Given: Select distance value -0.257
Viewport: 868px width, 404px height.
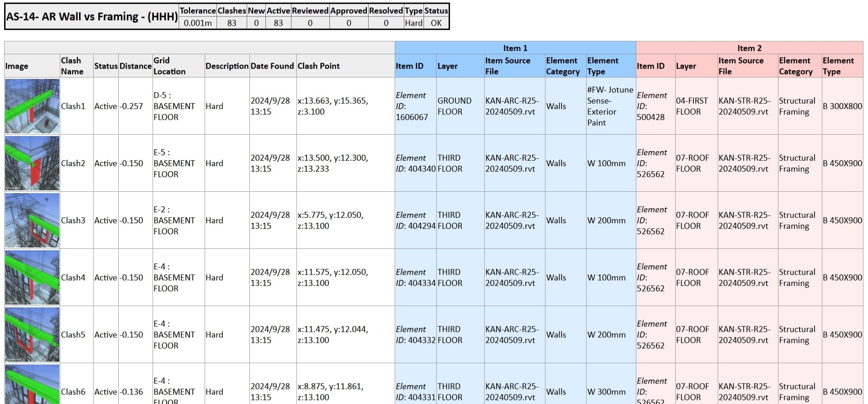Looking at the screenshot, I should tap(132, 106).
